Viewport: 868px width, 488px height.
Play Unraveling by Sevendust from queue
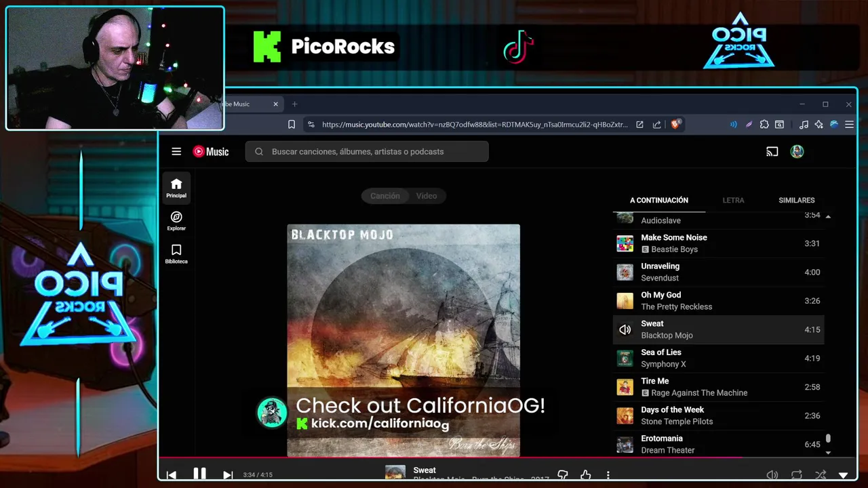pyautogui.click(x=719, y=272)
